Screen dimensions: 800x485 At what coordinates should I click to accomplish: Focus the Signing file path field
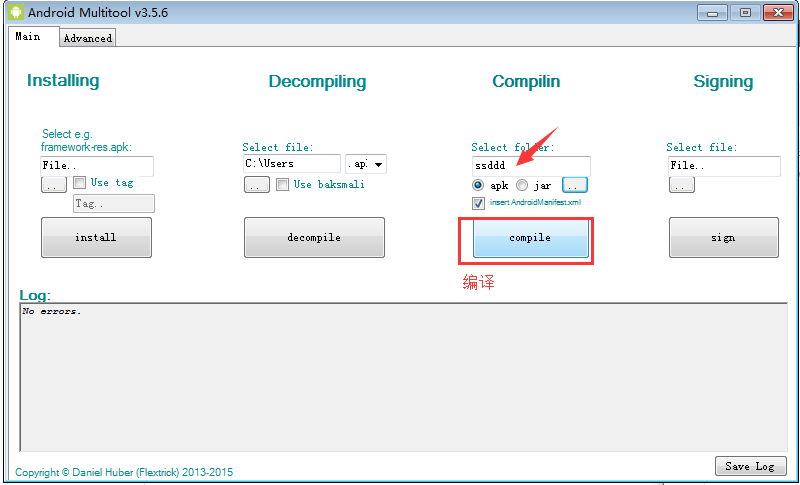724,166
